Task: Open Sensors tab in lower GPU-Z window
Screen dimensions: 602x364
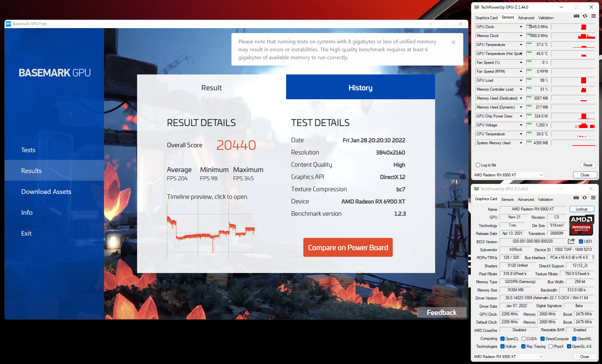Action: click(507, 200)
